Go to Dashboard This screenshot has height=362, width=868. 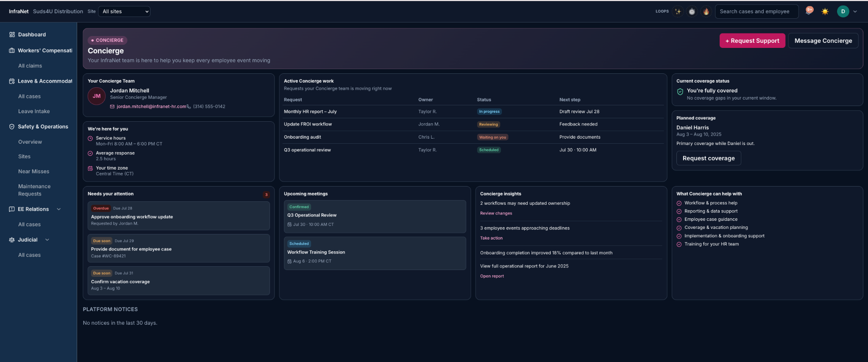coord(32,34)
